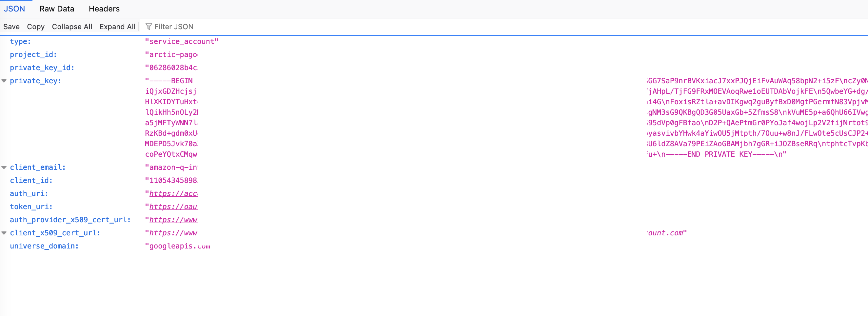Image resolution: width=868 pixels, height=316 pixels.
Task: Open the Headers tab
Action: 104,9
